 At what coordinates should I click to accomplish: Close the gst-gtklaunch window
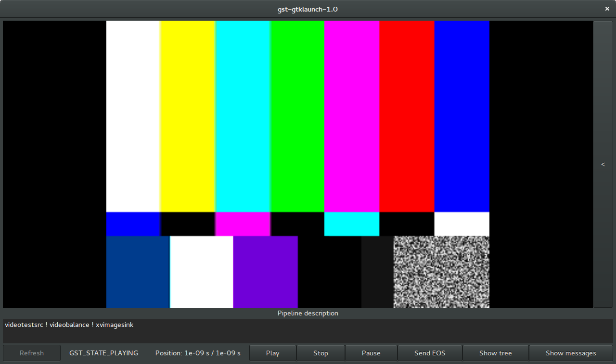[x=607, y=8]
